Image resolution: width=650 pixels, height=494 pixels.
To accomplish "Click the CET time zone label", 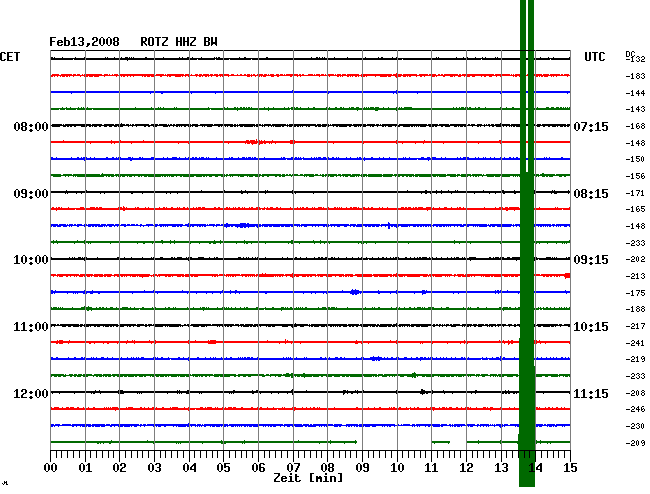I will (10, 57).
